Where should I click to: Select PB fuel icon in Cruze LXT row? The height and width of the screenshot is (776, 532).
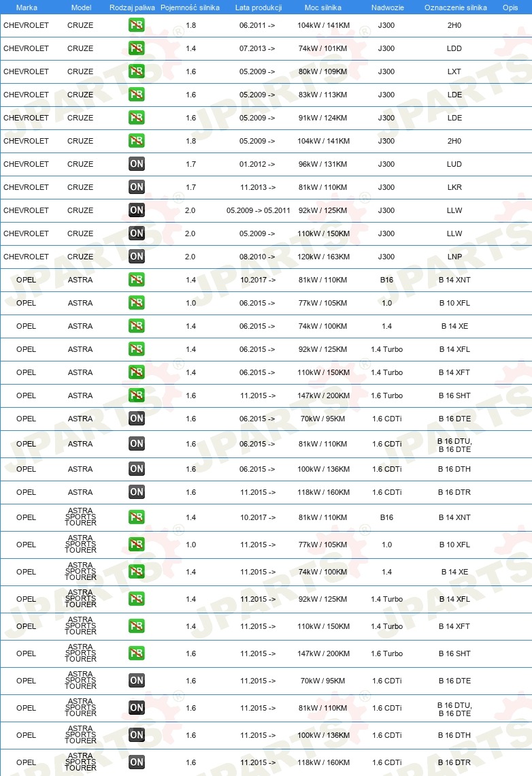[137, 71]
